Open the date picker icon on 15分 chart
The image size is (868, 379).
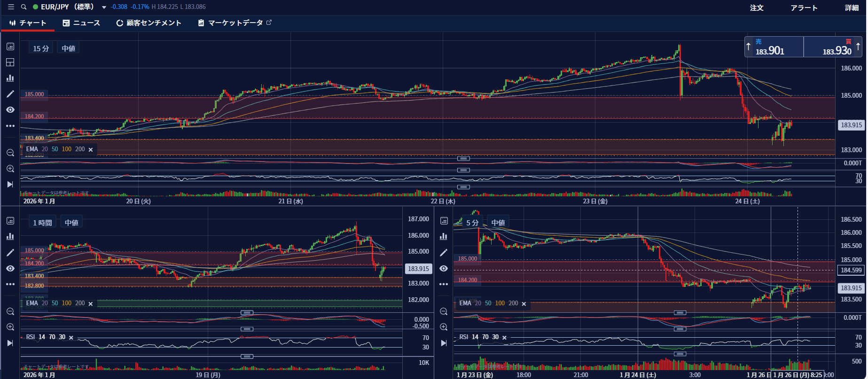click(10, 46)
